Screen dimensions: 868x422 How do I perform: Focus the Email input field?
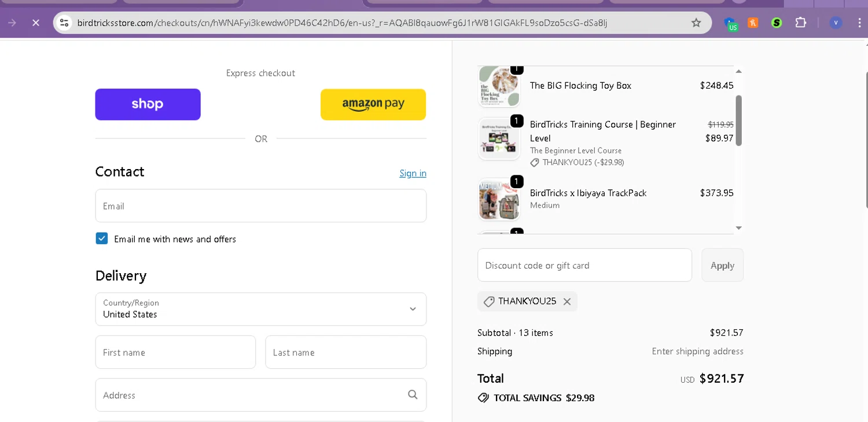click(x=261, y=206)
